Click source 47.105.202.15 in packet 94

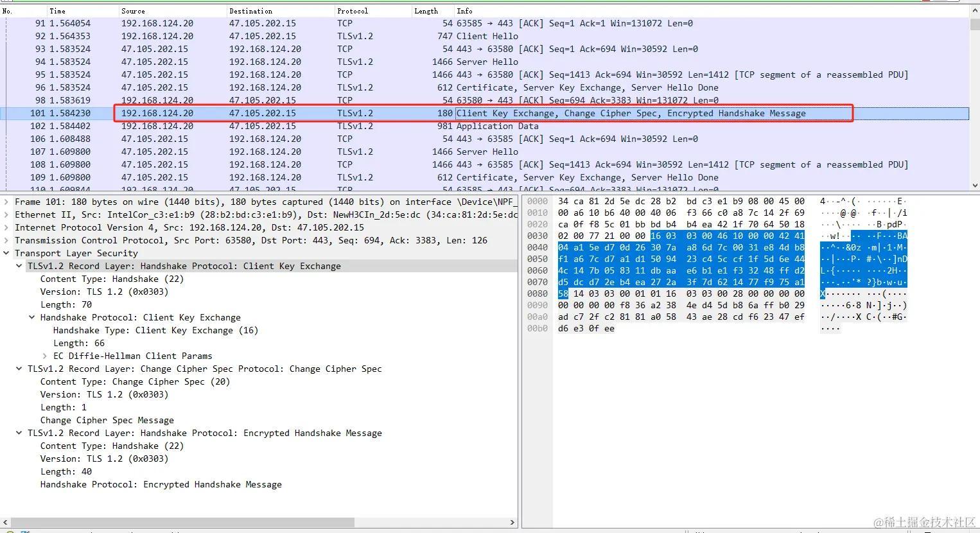[x=155, y=62]
